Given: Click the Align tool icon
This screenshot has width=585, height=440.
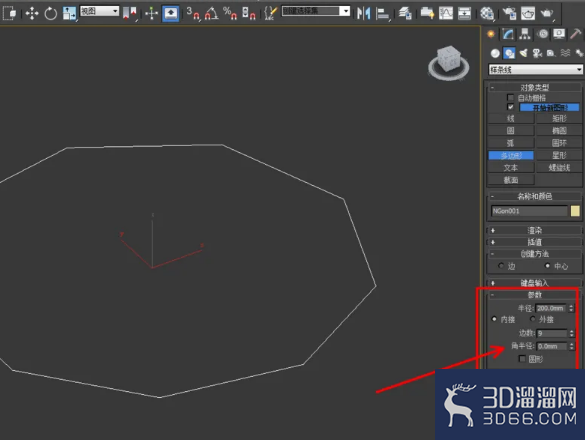Looking at the screenshot, I should 382,13.
